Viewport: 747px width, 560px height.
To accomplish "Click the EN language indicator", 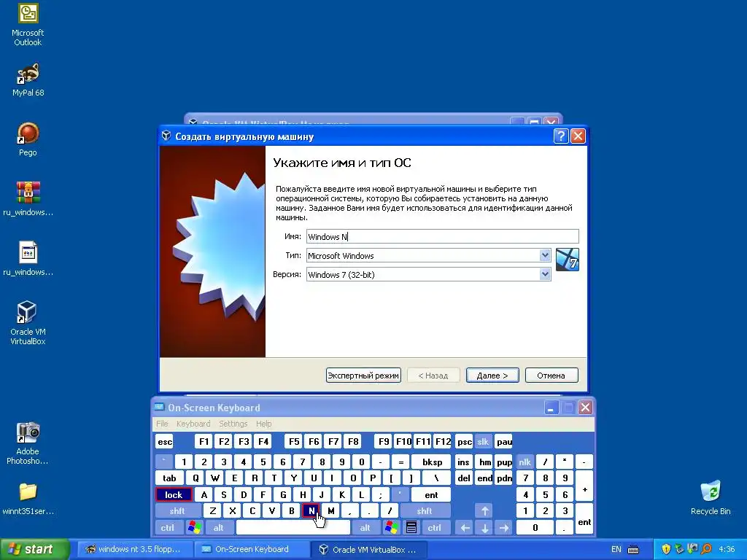I will coord(616,550).
